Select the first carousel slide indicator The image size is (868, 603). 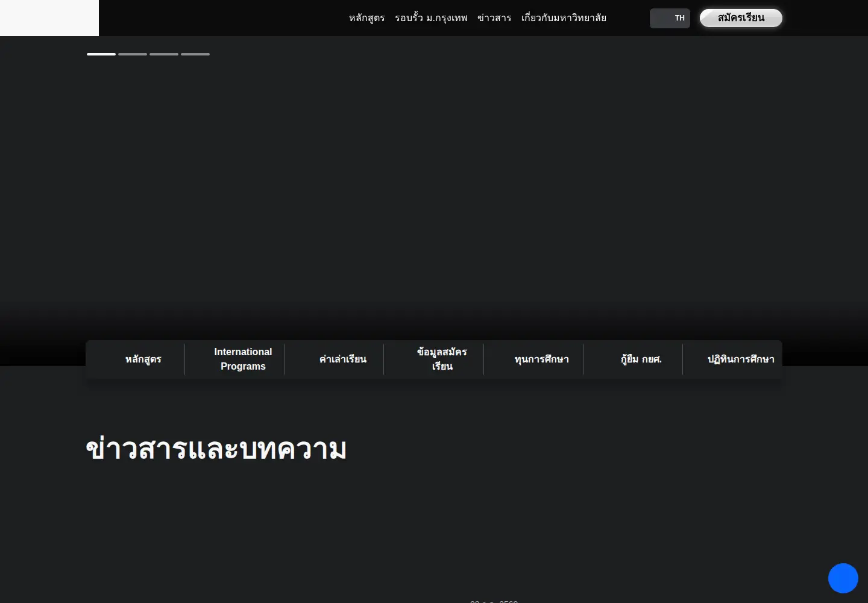click(101, 54)
